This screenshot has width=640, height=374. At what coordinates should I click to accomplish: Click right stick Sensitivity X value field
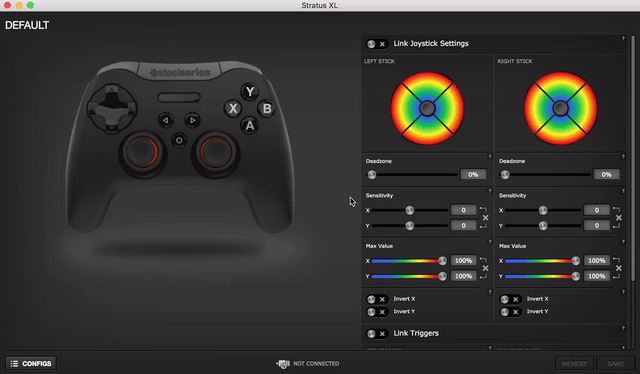coord(597,210)
